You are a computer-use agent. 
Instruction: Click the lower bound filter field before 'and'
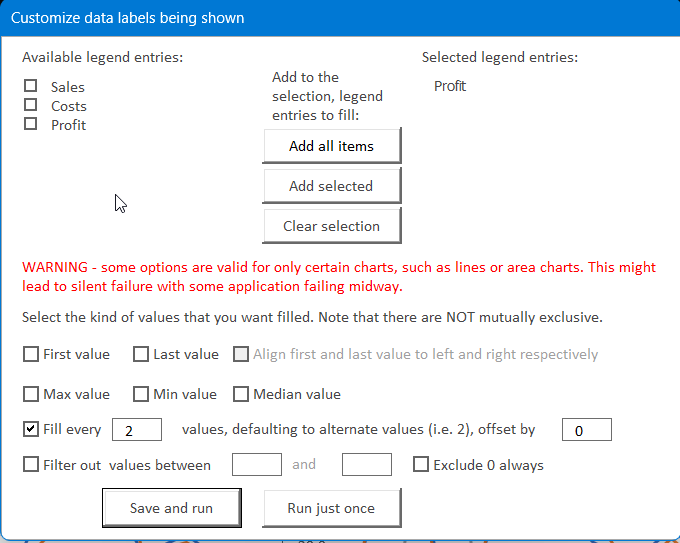click(x=257, y=464)
